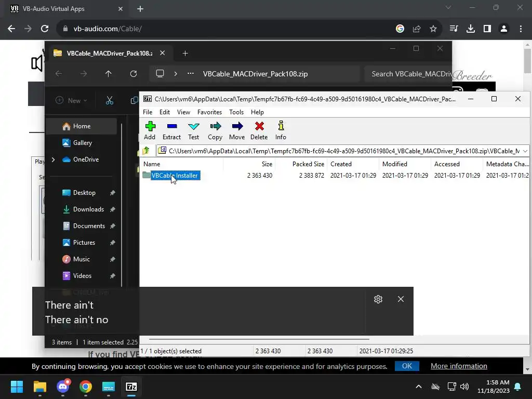Open Home in File Explorer sidebar

[x=82, y=126]
